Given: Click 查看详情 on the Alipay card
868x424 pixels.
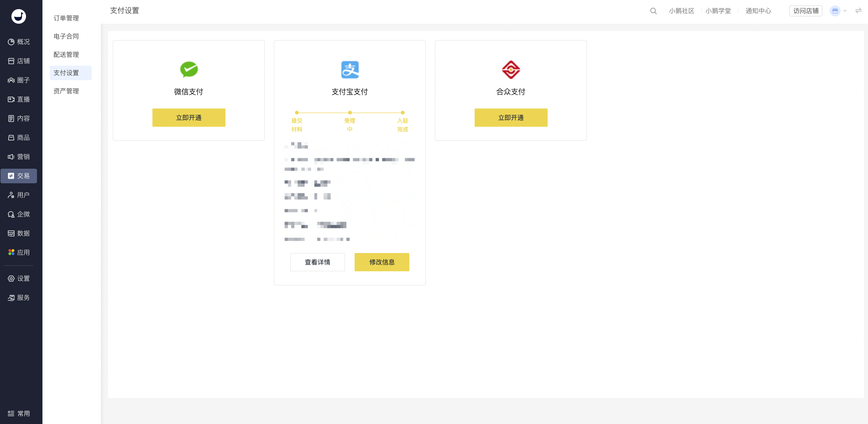Looking at the screenshot, I should (x=318, y=262).
